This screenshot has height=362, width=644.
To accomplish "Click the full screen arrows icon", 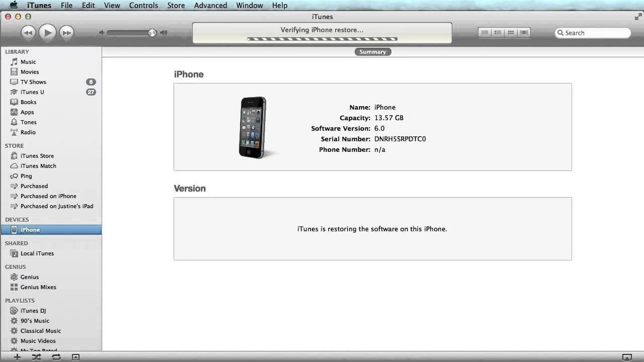I will coord(638,17).
